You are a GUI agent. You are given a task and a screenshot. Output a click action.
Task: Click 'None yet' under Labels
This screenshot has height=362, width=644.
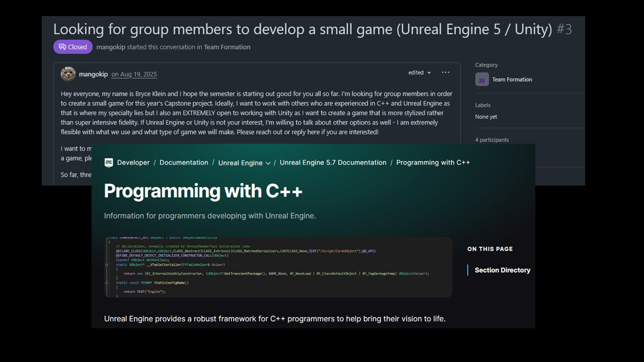(x=486, y=117)
